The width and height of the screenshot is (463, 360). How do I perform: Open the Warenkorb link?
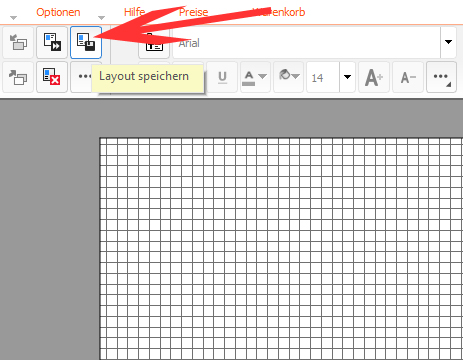click(x=279, y=12)
